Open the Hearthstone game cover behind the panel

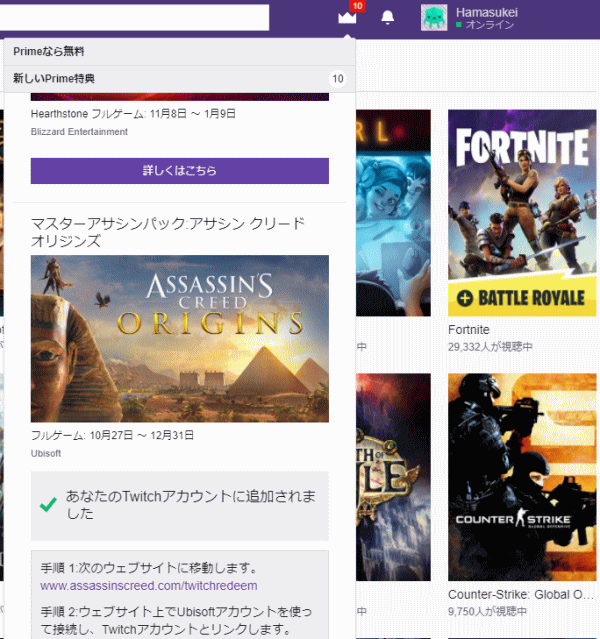[x=393, y=213]
